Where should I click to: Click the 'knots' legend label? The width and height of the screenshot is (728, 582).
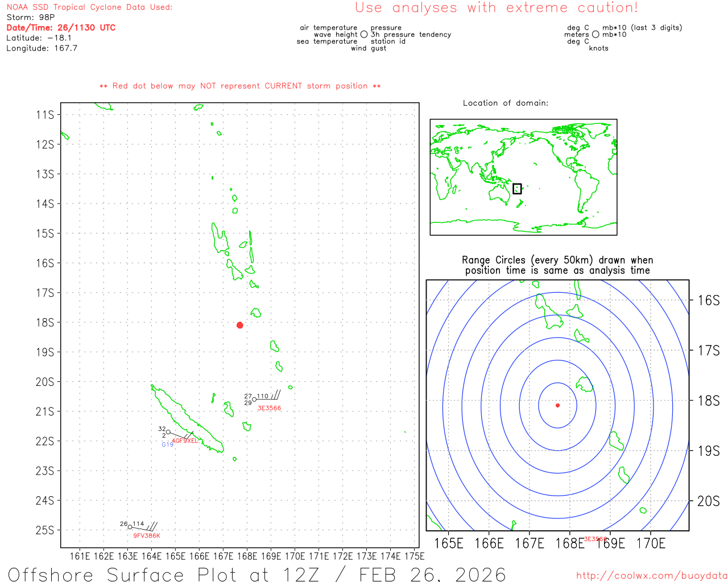[x=598, y=48]
